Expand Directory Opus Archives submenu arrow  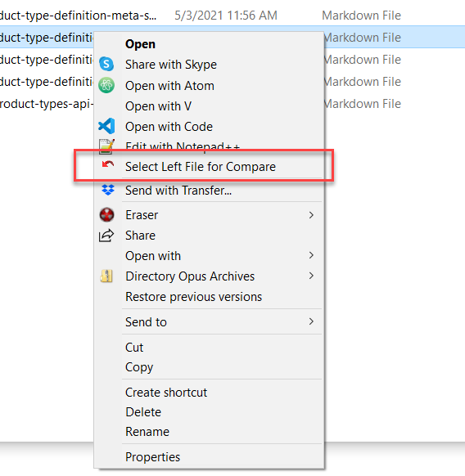pos(311,276)
